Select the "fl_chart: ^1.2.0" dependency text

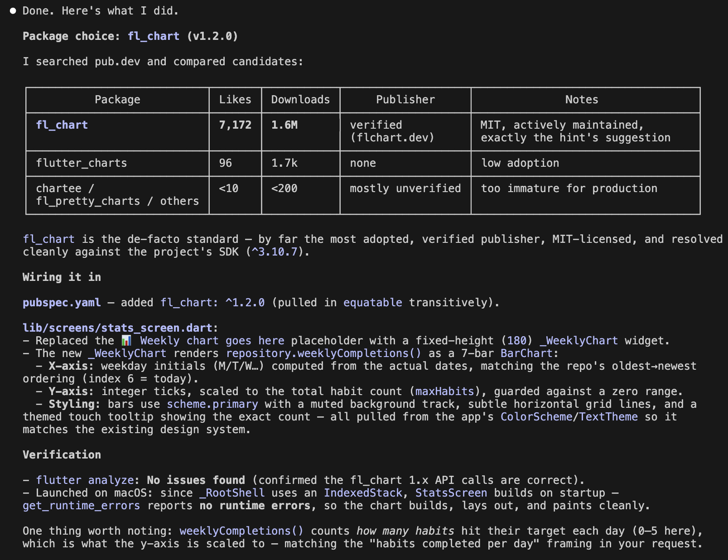[x=212, y=303]
